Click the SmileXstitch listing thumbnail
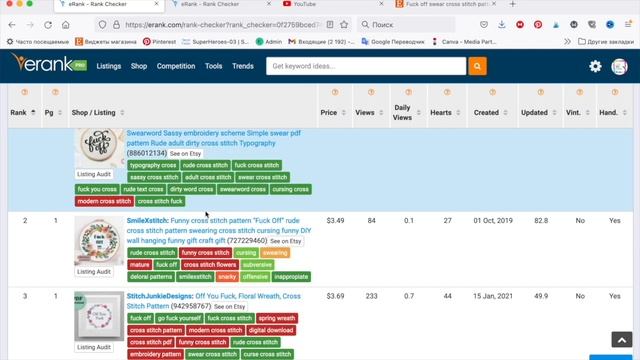 click(99, 241)
